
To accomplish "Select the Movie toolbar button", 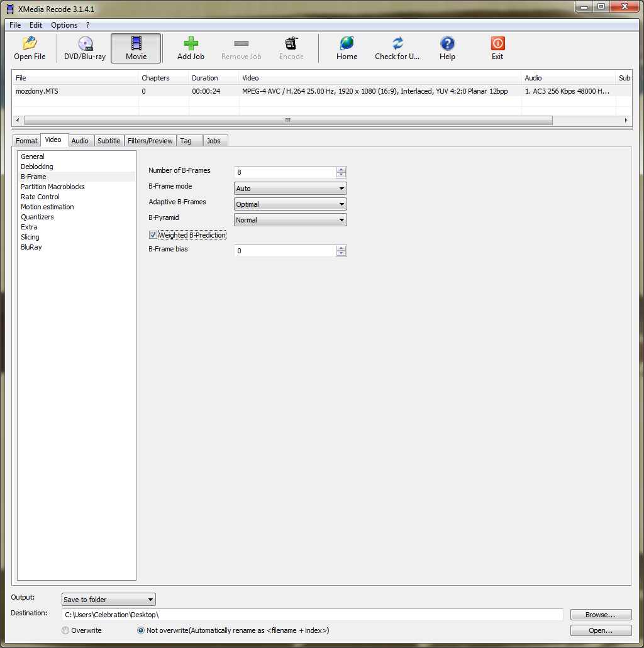I will pos(136,48).
